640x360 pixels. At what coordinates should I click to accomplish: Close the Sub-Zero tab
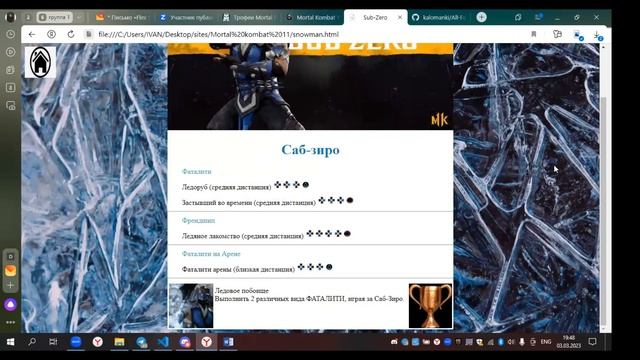tap(400, 18)
